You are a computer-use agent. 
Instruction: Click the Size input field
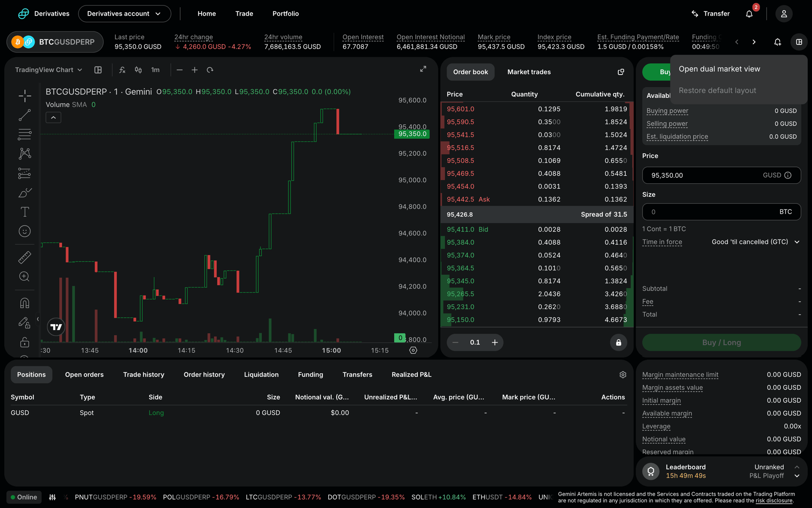point(721,212)
